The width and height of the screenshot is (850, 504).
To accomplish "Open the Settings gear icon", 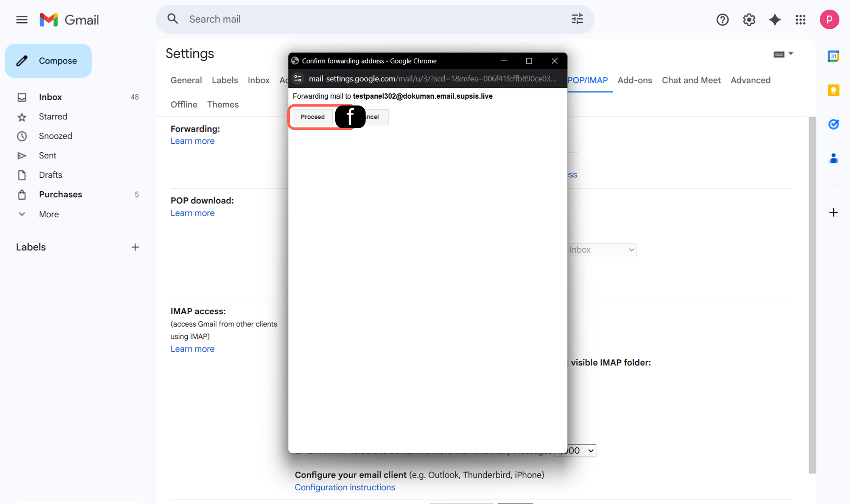I will [x=749, y=20].
